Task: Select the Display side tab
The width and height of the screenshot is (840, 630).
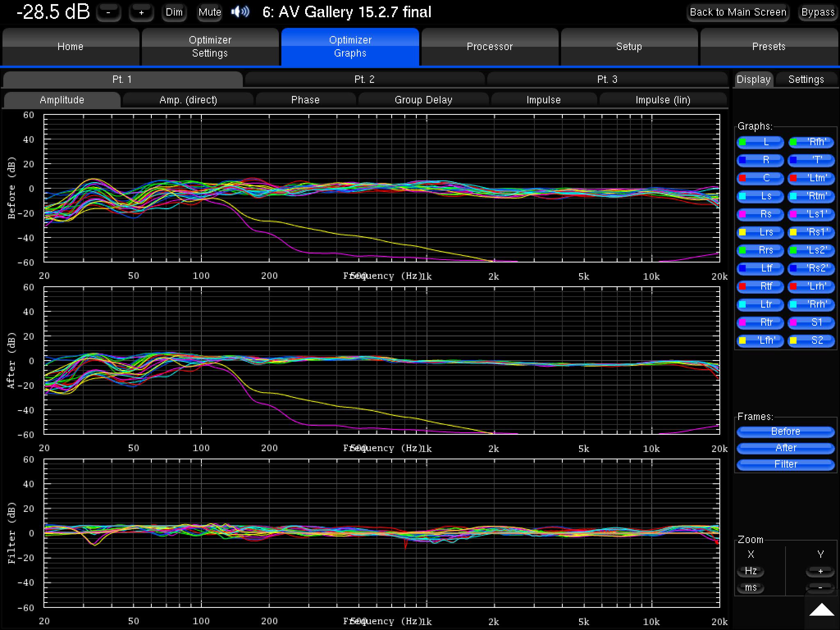Action: (x=753, y=79)
